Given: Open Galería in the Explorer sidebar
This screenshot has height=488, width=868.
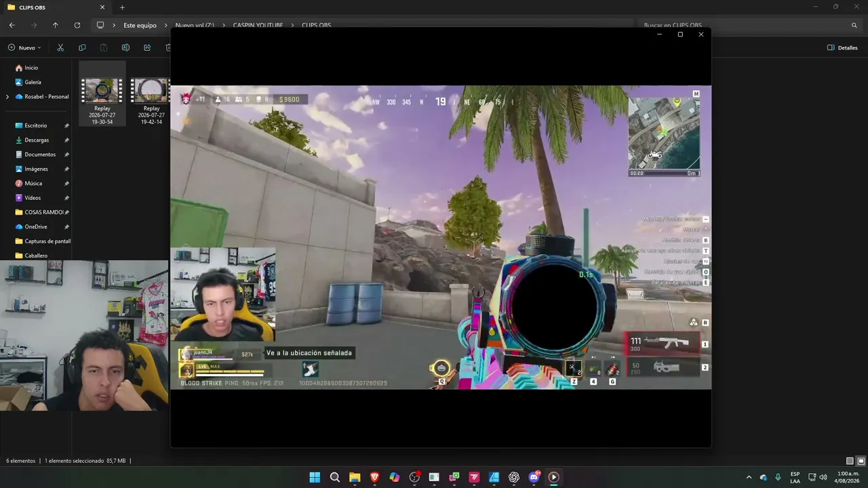Looking at the screenshot, I should [x=33, y=82].
